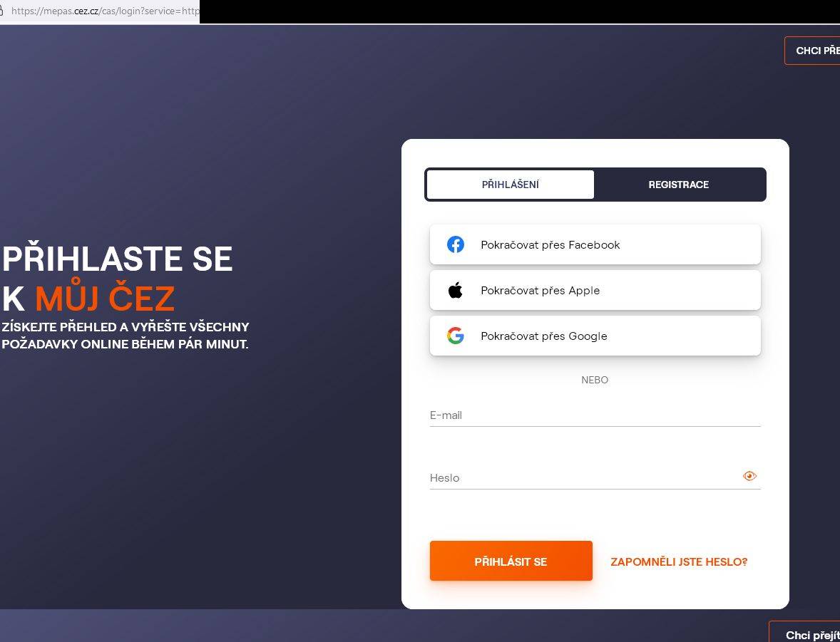Viewport: 840px width, 642px height.
Task: Submit with PŘIHLÁSIT SE button
Action: [511, 561]
